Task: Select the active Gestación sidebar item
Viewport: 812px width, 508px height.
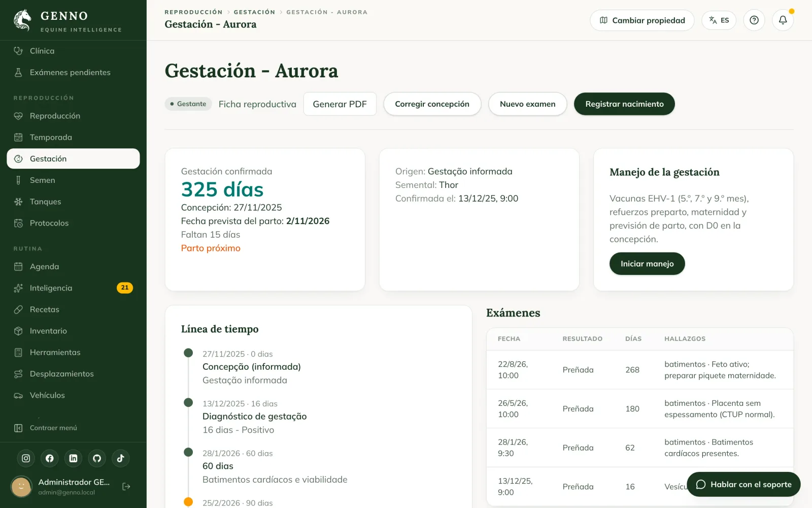Action: point(73,158)
